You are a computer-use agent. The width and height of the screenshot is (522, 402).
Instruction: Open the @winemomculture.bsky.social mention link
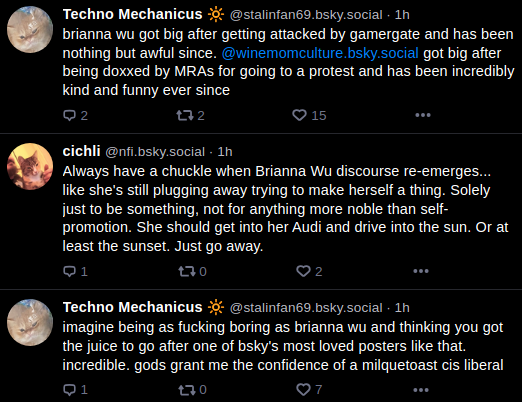coord(320,53)
